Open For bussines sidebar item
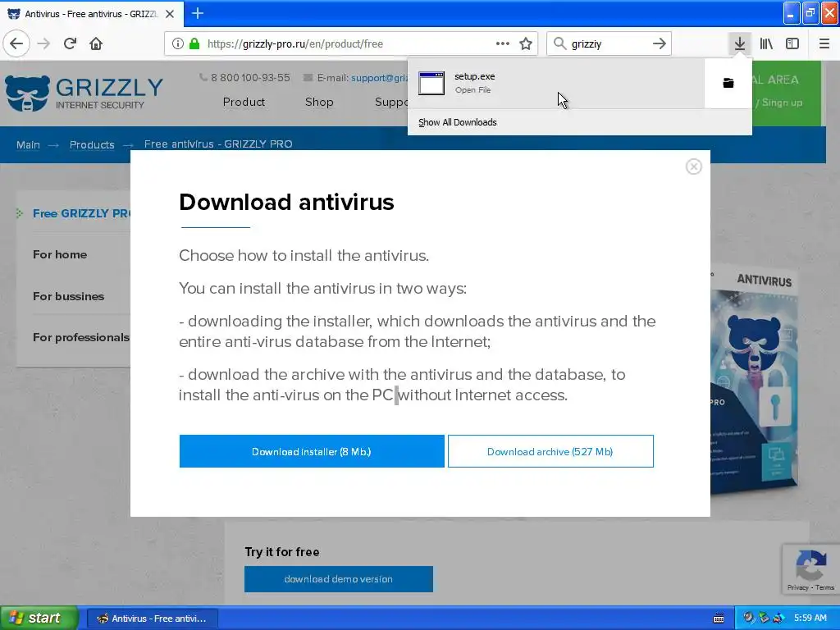The image size is (840, 630). pyautogui.click(x=69, y=296)
